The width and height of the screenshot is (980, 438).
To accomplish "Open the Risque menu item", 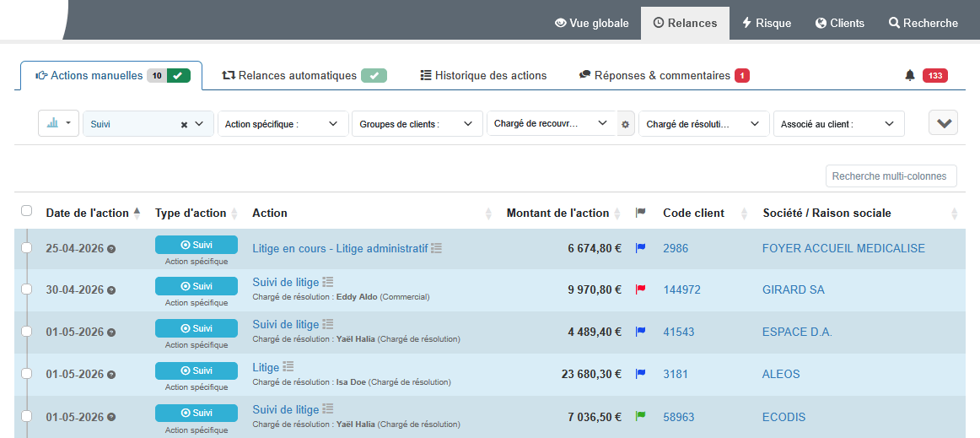I will tap(766, 24).
